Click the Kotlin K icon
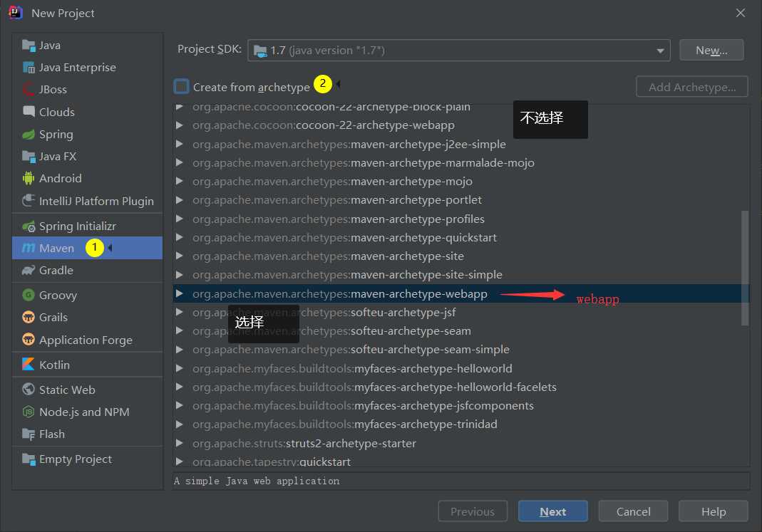Screen dimensions: 762x532 tap(29, 365)
